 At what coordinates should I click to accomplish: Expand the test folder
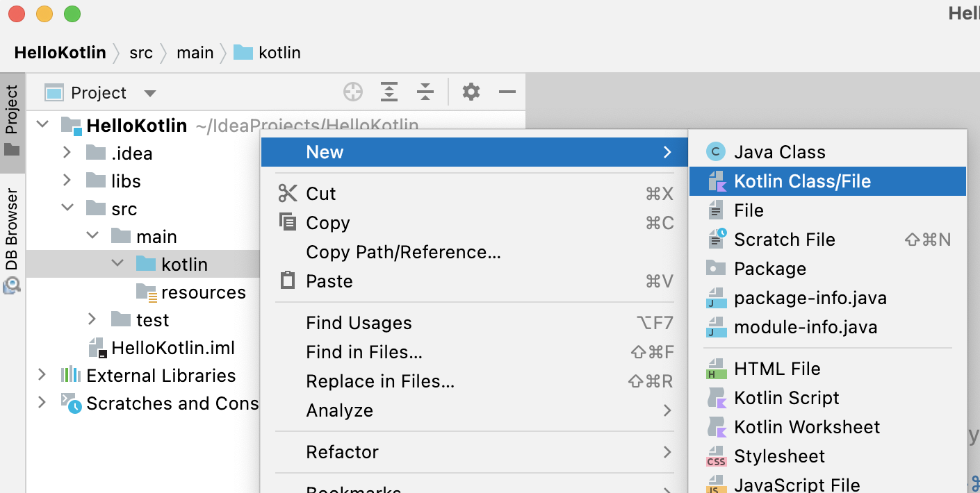[x=92, y=319]
